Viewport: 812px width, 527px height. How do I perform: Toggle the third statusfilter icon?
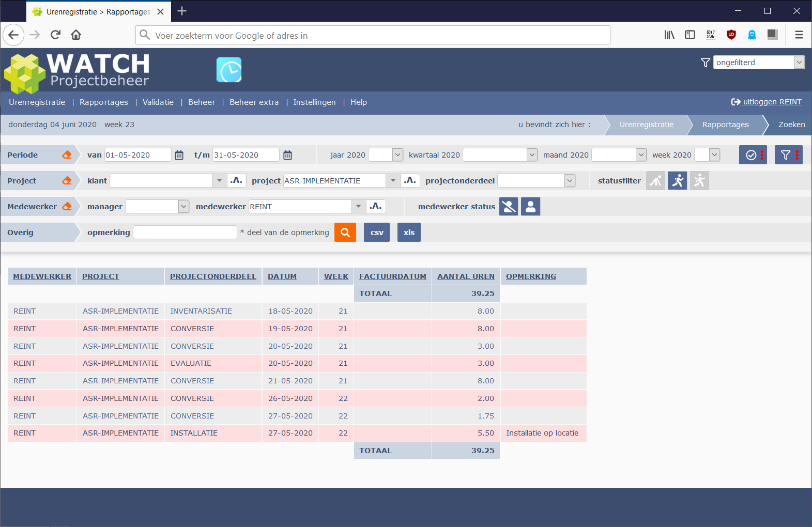point(699,181)
